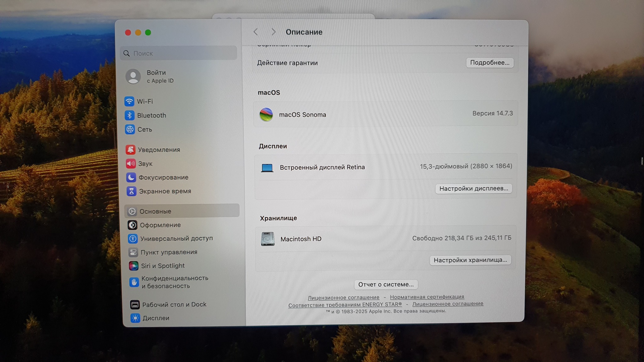Go back with the left chevron
The height and width of the screenshot is (362, 644).
(256, 32)
